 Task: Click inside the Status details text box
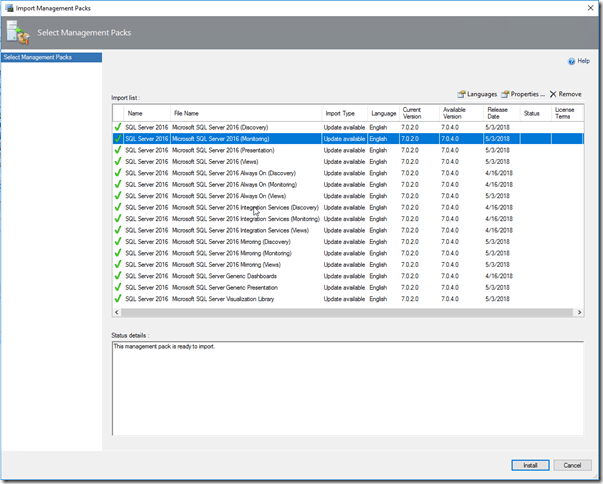point(345,390)
